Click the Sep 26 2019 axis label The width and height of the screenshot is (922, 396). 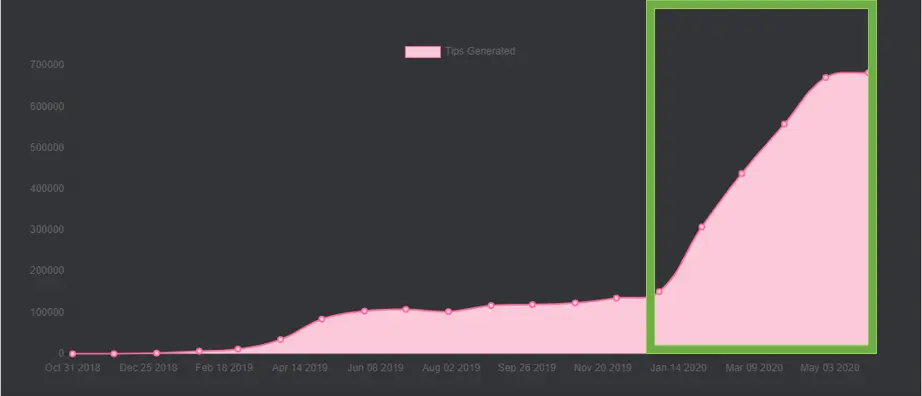point(527,368)
